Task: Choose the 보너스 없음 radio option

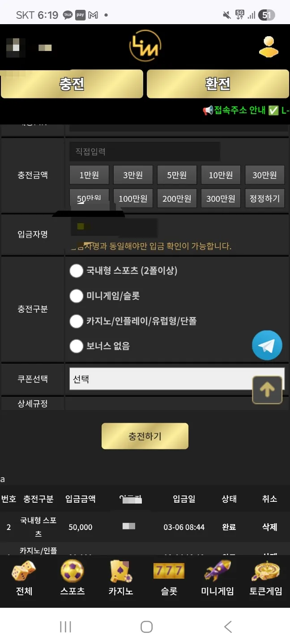Action: 77,346
